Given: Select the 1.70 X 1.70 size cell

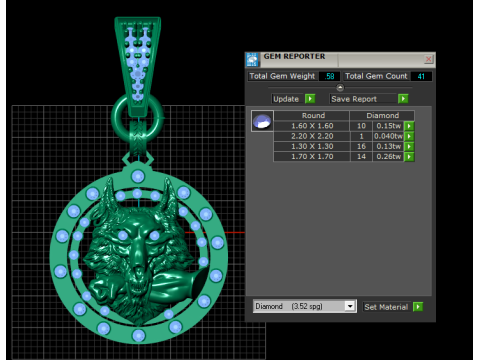Looking at the screenshot, I should tap(312, 157).
